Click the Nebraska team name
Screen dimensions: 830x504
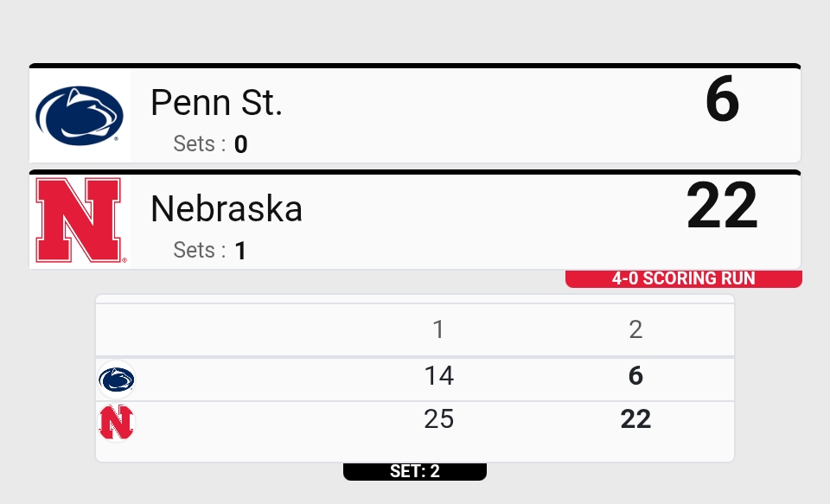[x=227, y=208]
